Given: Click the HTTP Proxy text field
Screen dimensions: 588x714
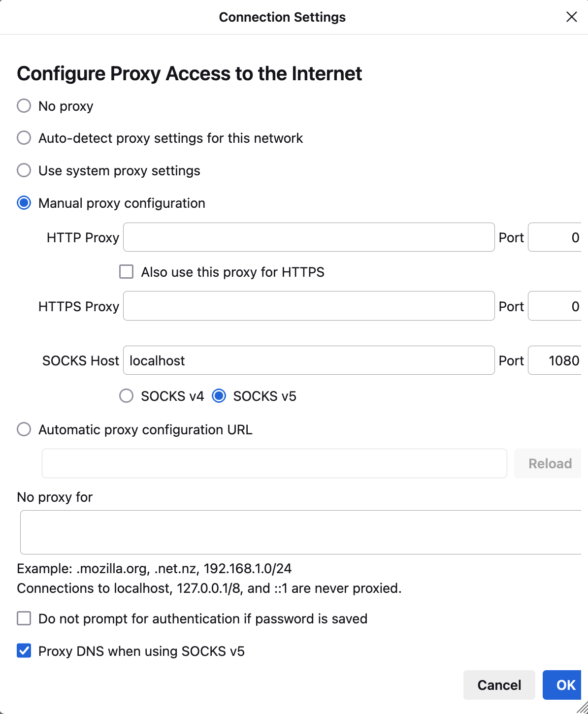Looking at the screenshot, I should pyautogui.click(x=309, y=237).
